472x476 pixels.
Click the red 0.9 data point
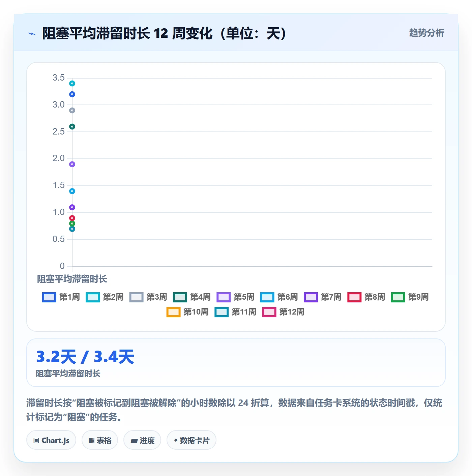72,218
